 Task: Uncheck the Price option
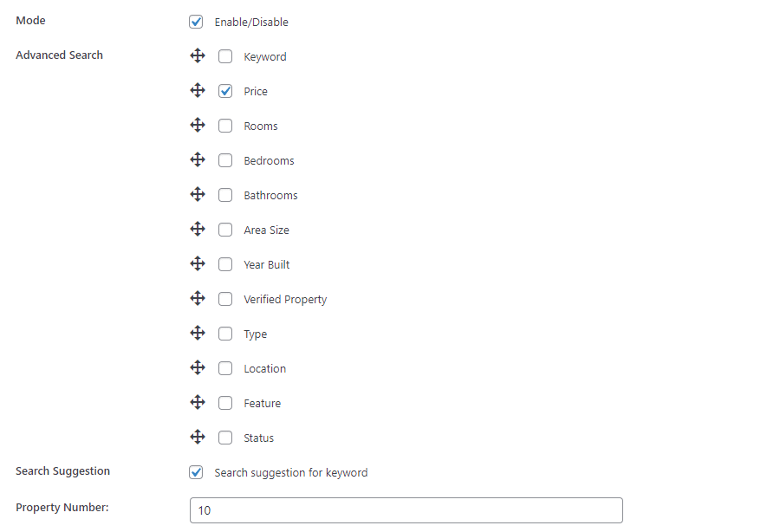coord(225,90)
